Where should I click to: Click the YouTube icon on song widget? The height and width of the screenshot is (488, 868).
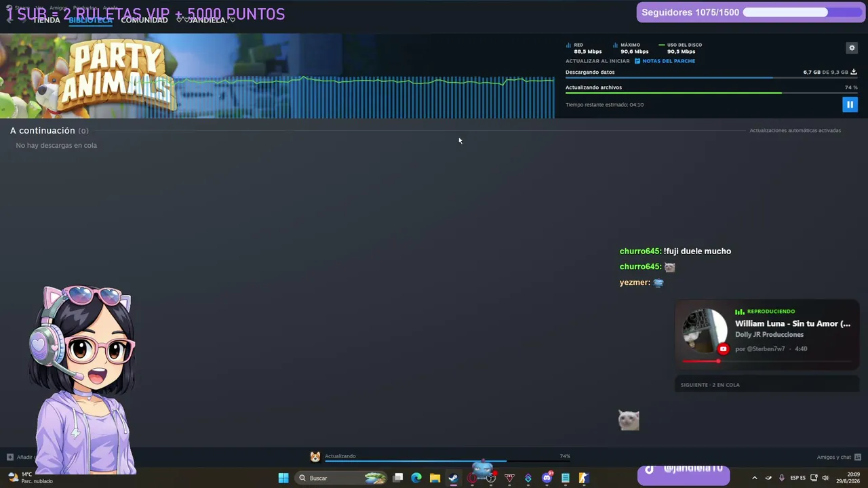tap(723, 349)
